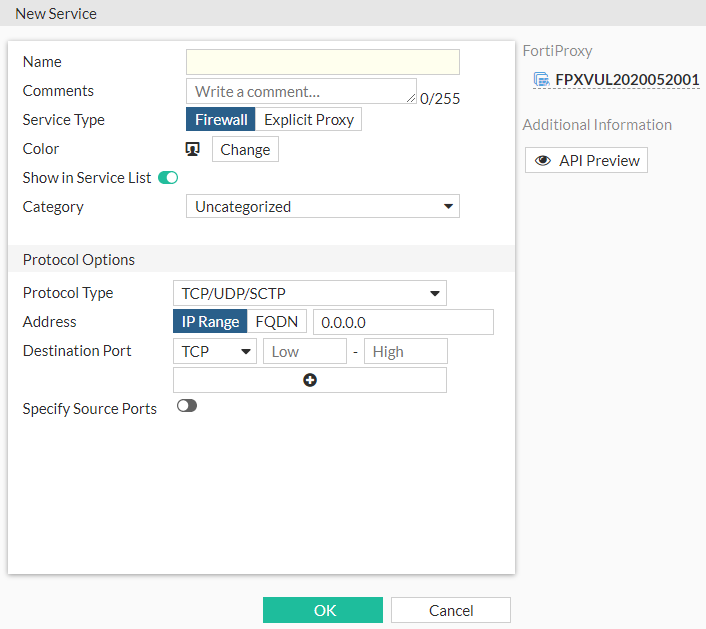Click the OK button
706x629 pixels.
pyautogui.click(x=323, y=610)
